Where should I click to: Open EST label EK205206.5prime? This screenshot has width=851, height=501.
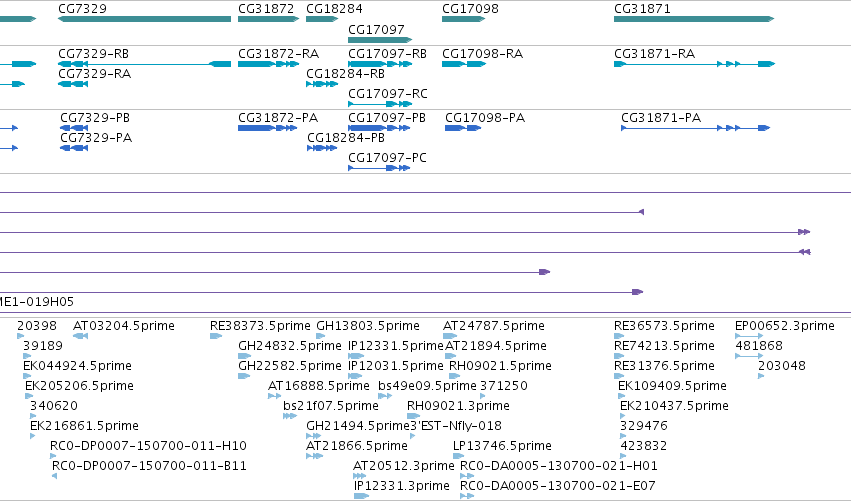[x=79, y=386]
